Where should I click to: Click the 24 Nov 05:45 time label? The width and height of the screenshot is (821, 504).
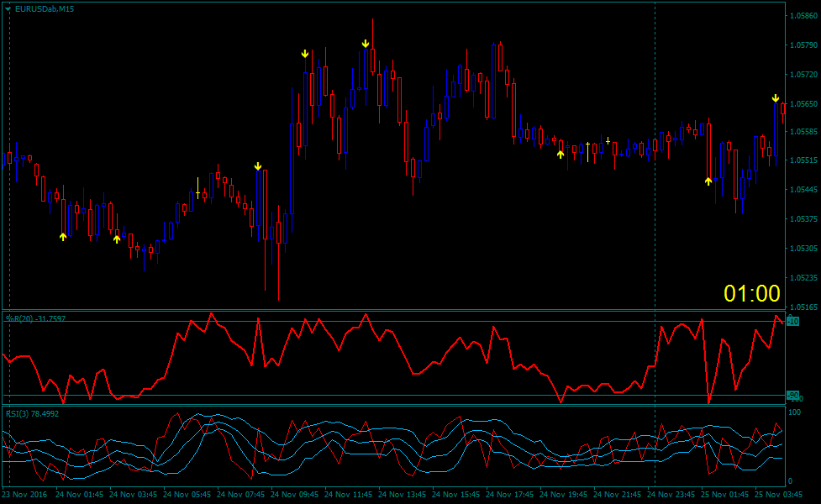tap(187, 494)
